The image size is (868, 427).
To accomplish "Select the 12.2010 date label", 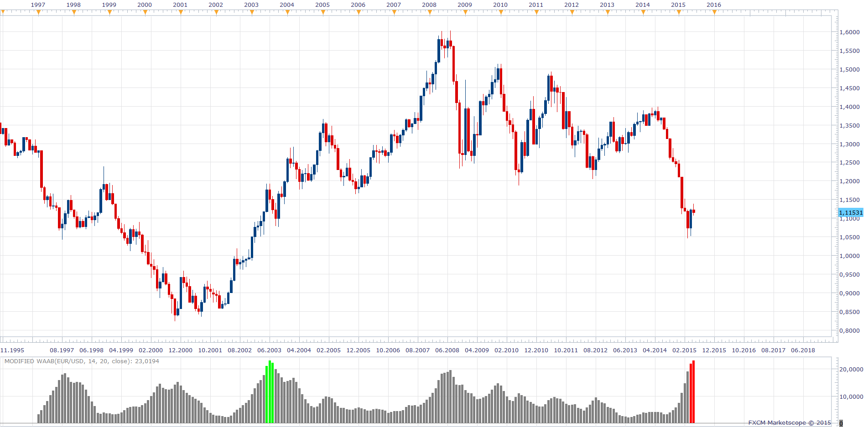I will 536,350.
